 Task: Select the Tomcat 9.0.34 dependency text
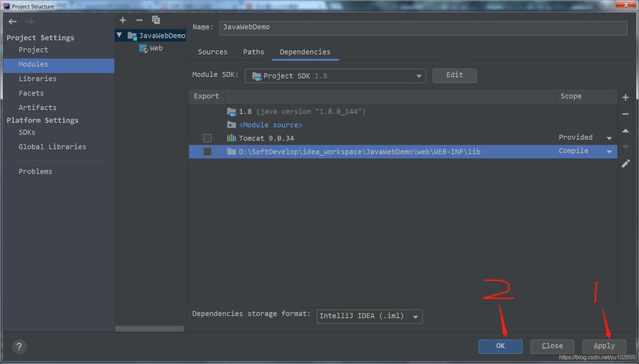266,138
